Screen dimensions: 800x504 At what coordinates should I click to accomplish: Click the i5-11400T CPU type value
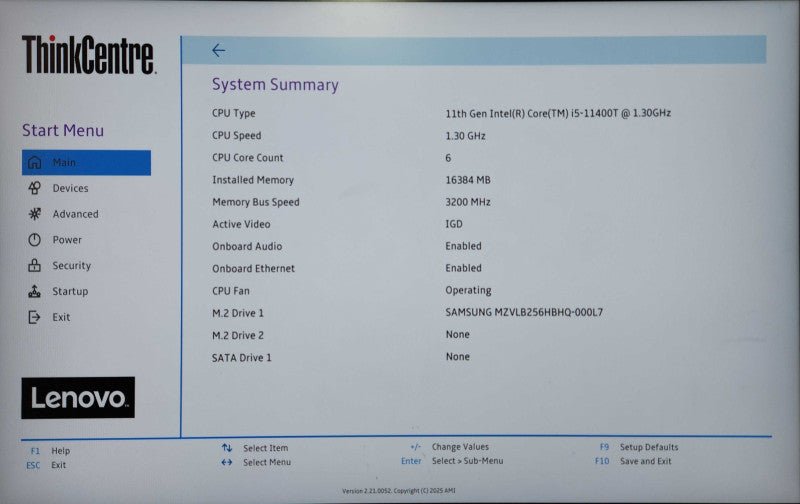pyautogui.click(x=558, y=113)
